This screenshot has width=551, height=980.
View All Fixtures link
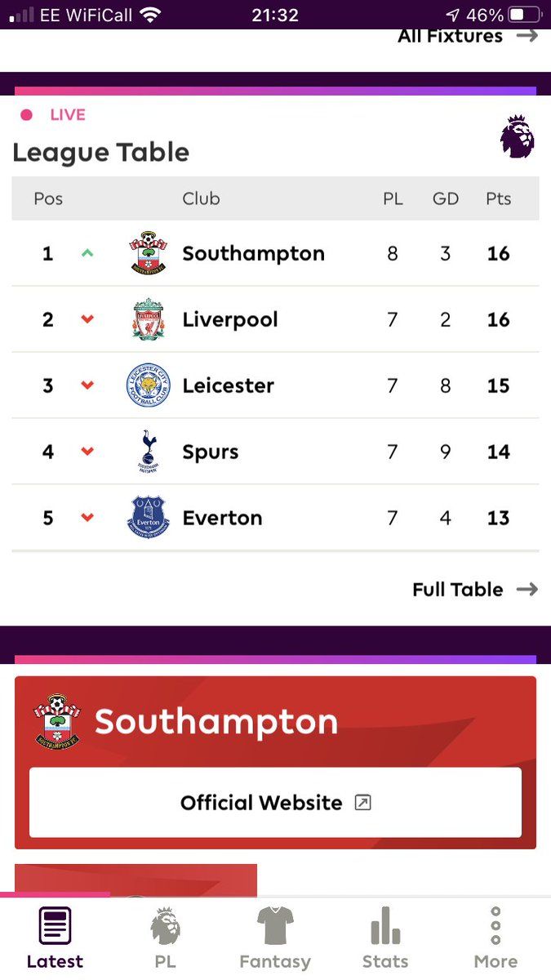pyautogui.click(x=468, y=36)
